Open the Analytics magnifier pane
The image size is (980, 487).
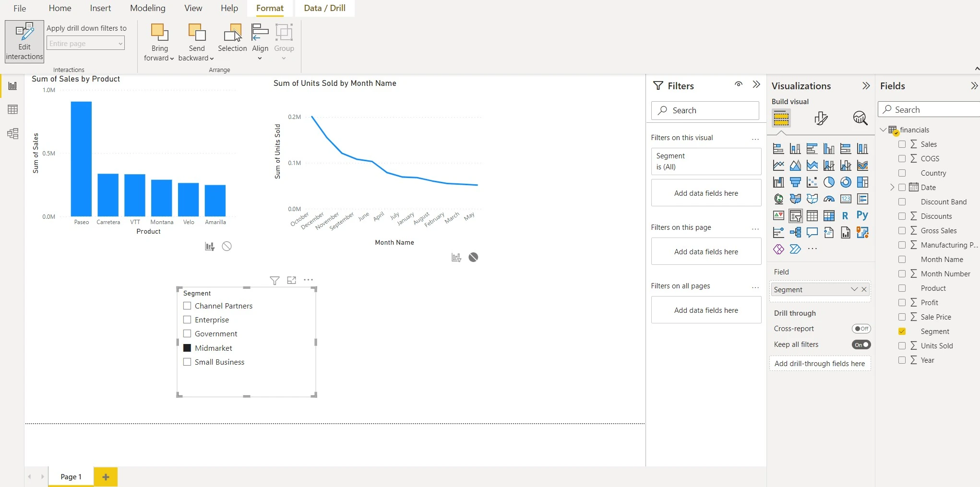[x=860, y=118]
